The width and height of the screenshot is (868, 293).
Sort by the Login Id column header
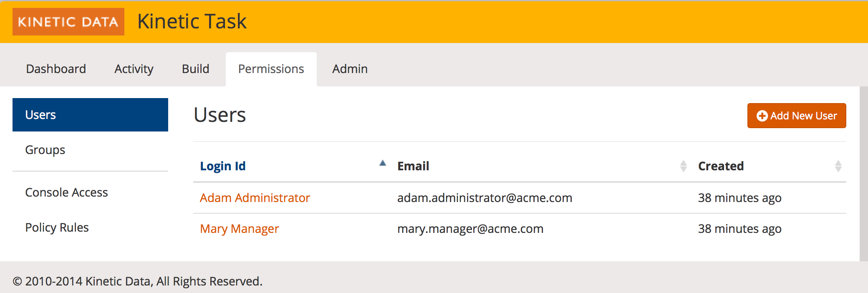(x=222, y=166)
